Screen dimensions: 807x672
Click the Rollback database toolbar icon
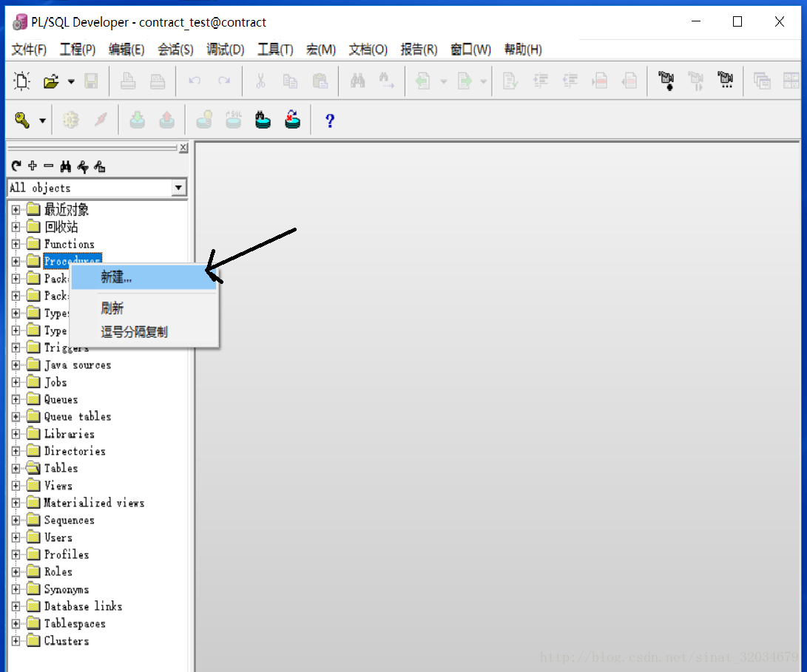[x=166, y=121]
